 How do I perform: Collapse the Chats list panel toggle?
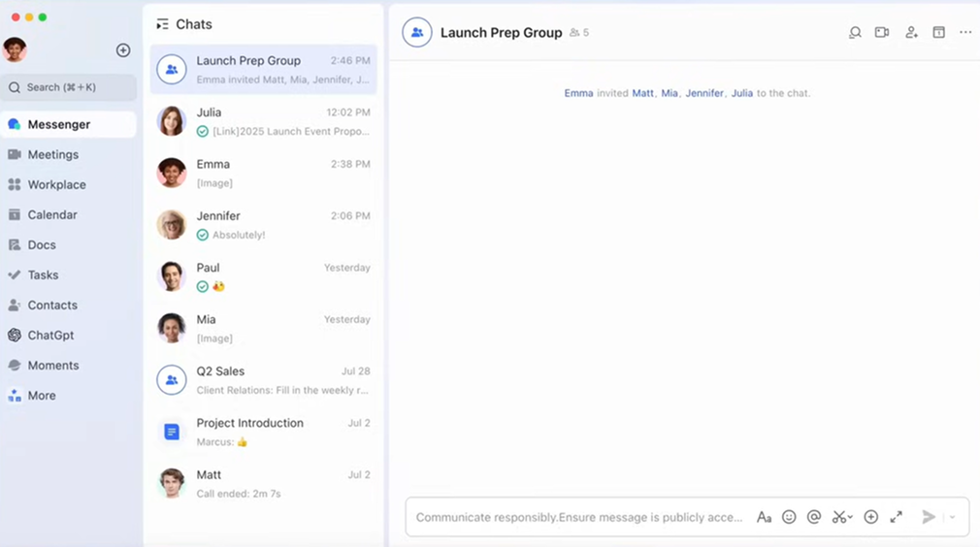(162, 24)
